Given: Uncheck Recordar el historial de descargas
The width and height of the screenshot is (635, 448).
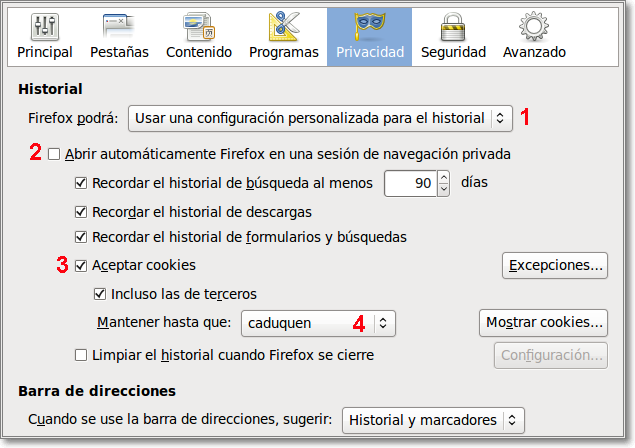Looking at the screenshot, I should tap(81, 212).
